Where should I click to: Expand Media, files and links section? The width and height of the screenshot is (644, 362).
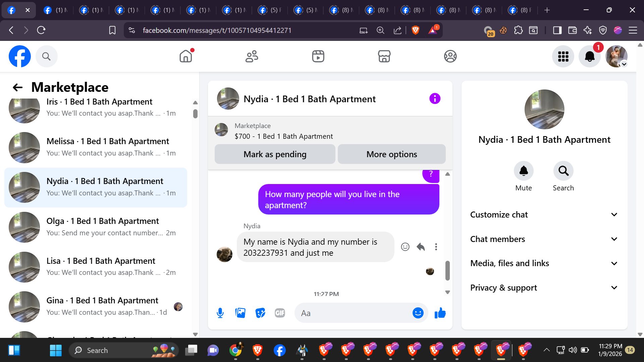pos(544,263)
